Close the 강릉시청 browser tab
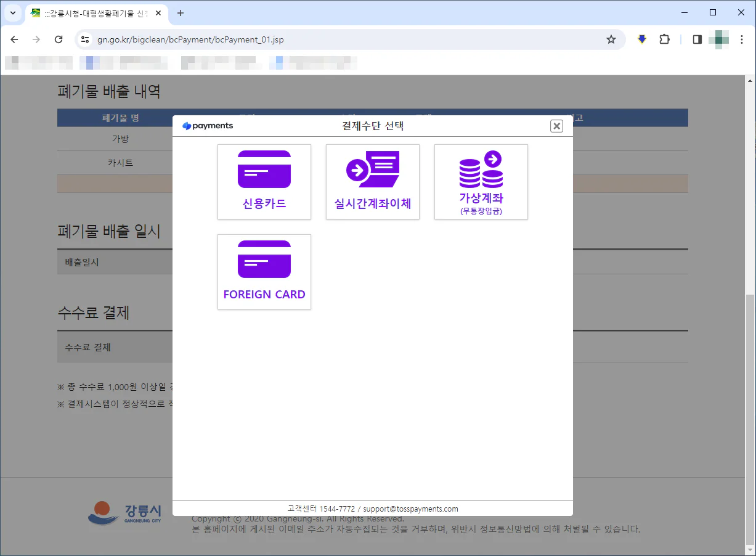This screenshot has height=556, width=756. pyautogui.click(x=158, y=13)
